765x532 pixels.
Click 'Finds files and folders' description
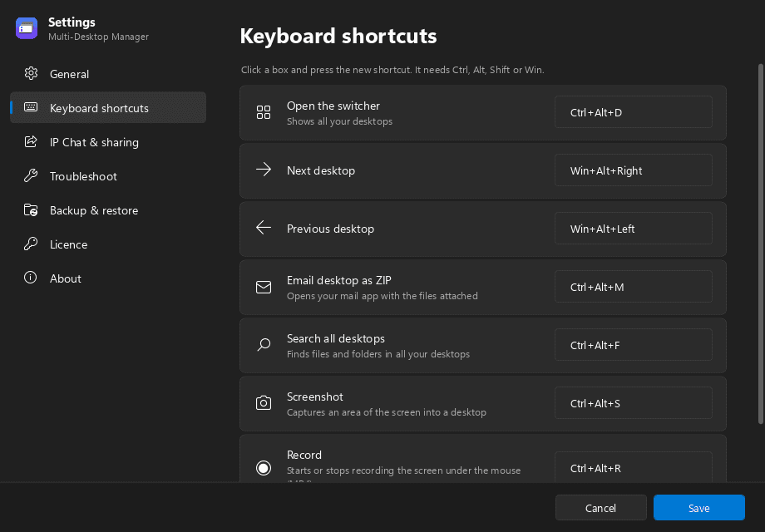[x=378, y=354]
